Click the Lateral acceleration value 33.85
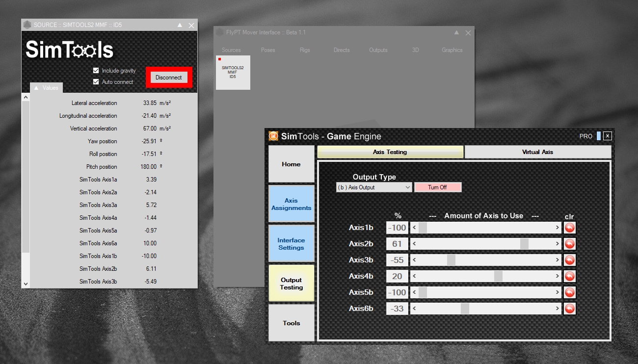638x364 pixels. coord(150,103)
